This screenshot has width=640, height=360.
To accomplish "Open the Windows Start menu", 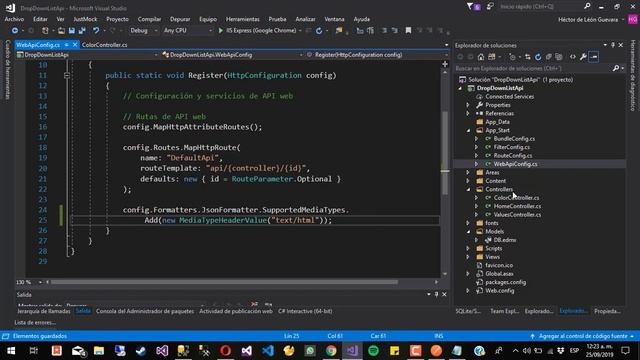I will coord(11,351).
